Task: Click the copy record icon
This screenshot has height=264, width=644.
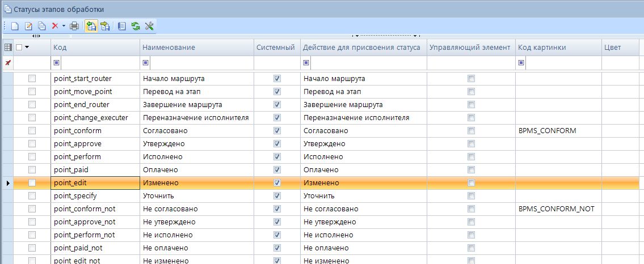Action: tap(41, 25)
